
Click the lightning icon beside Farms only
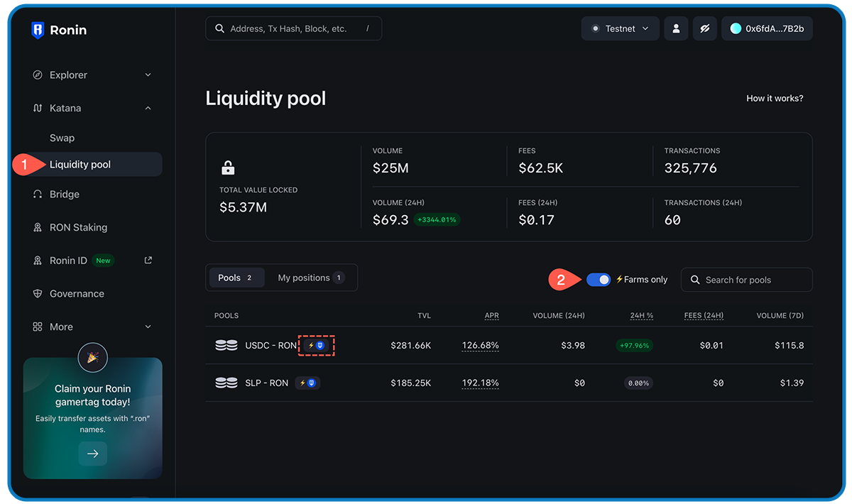[x=619, y=280]
